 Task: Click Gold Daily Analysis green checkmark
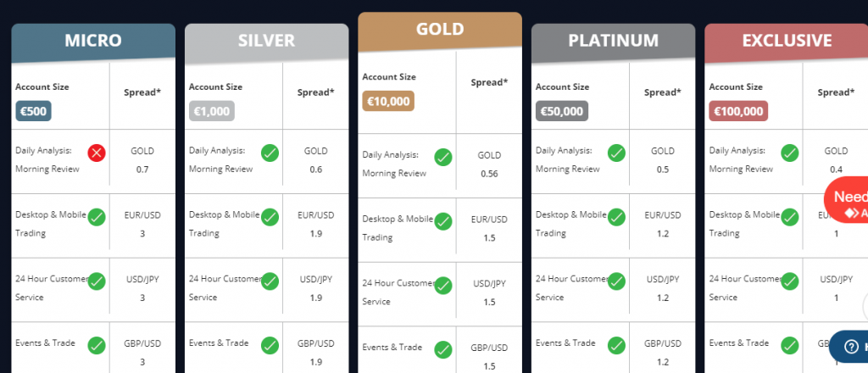click(442, 157)
